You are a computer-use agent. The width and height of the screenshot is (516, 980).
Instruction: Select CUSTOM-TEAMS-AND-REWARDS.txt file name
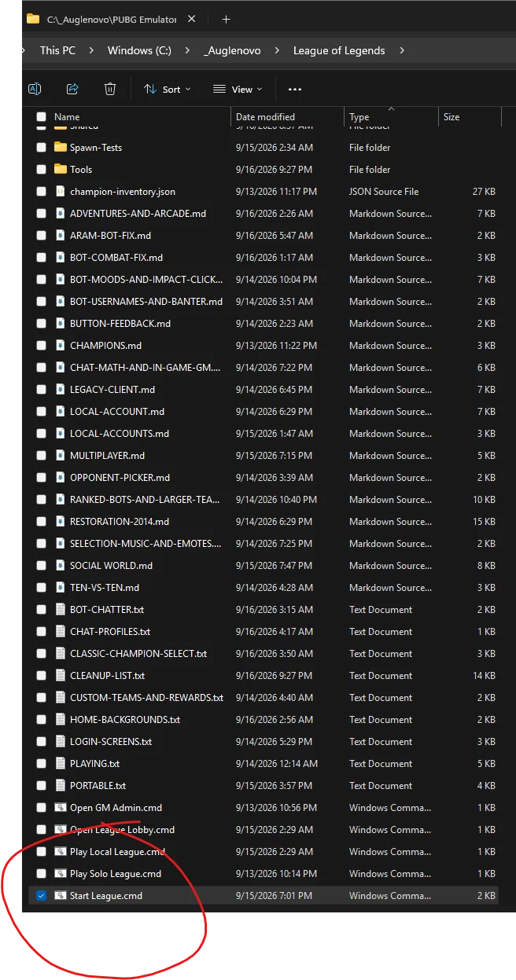point(146,697)
